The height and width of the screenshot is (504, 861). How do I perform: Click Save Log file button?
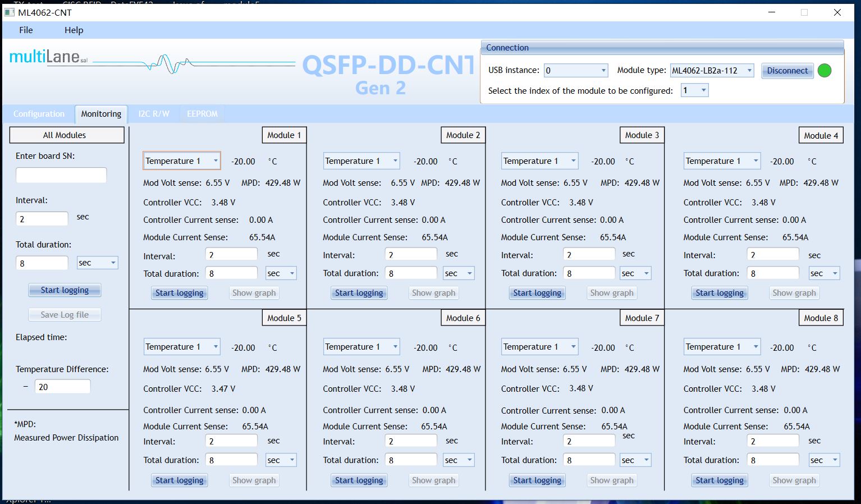click(x=65, y=315)
